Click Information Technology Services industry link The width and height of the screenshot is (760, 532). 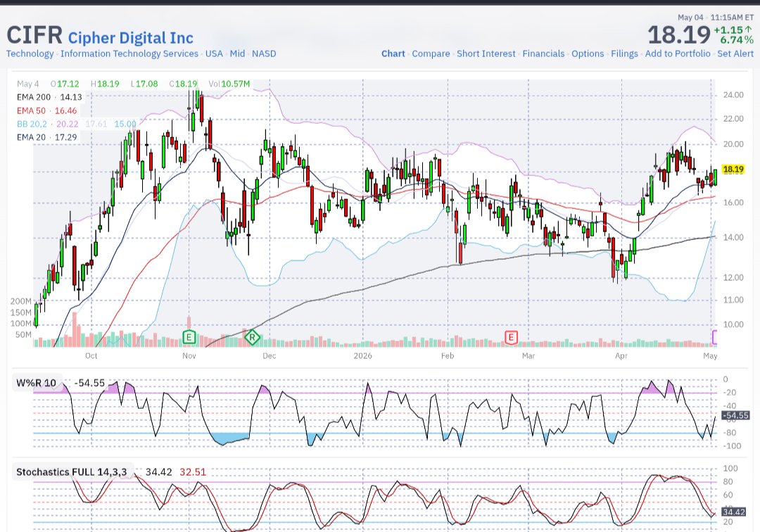(129, 53)
